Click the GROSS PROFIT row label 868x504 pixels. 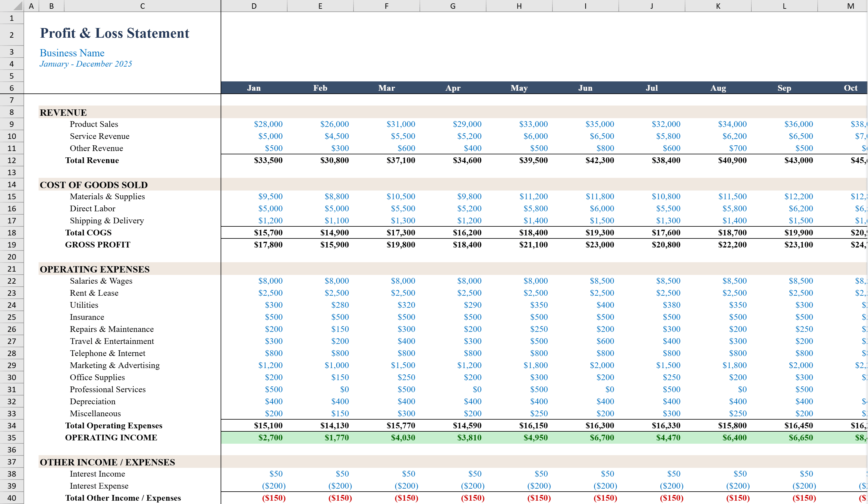point(97,244)
